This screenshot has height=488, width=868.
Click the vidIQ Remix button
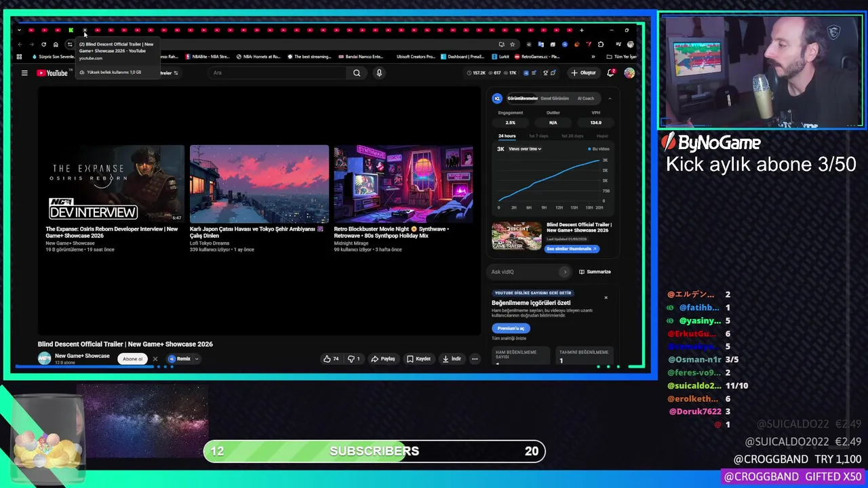tap(180, 359)
